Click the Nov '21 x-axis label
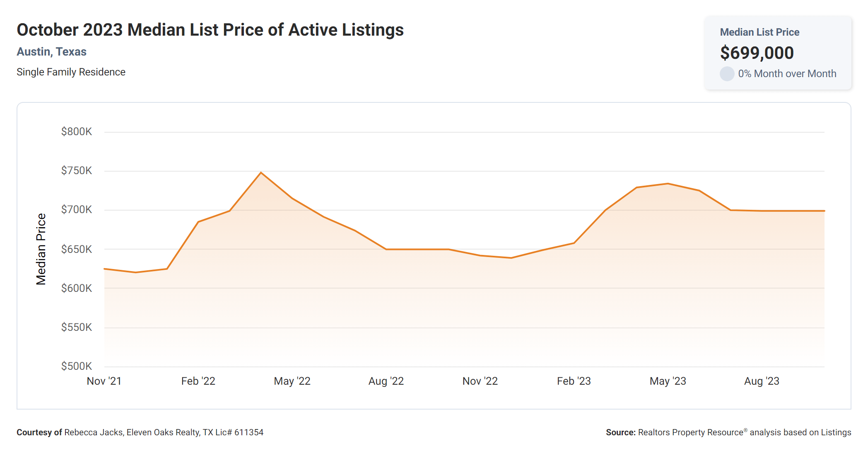This screenshot has width=868, height=456. [x=104, y=381]
